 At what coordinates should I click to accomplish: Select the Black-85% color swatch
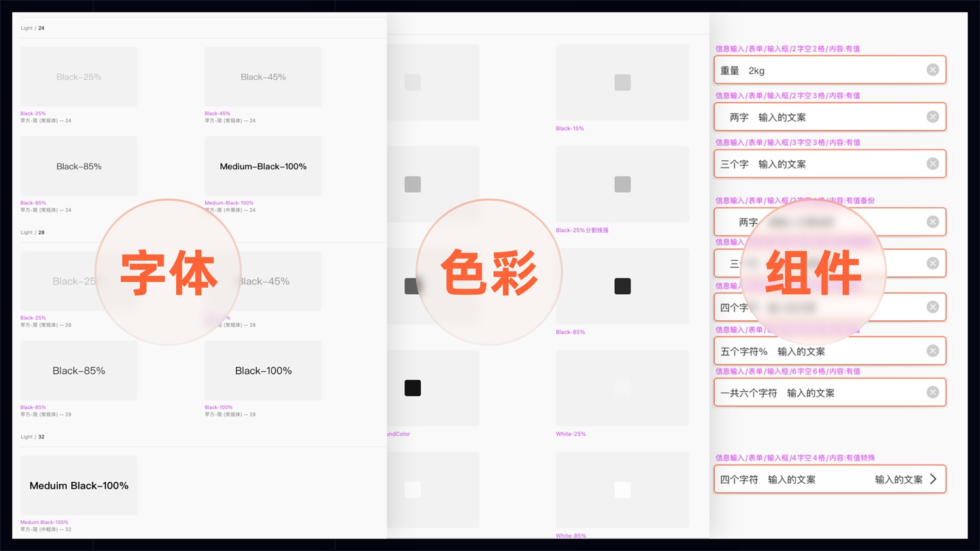tap(622, 286)
